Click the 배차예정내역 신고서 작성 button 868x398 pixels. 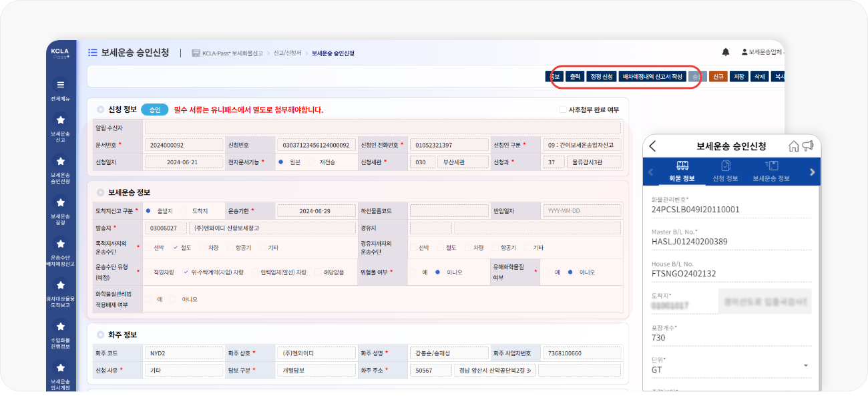651,75
